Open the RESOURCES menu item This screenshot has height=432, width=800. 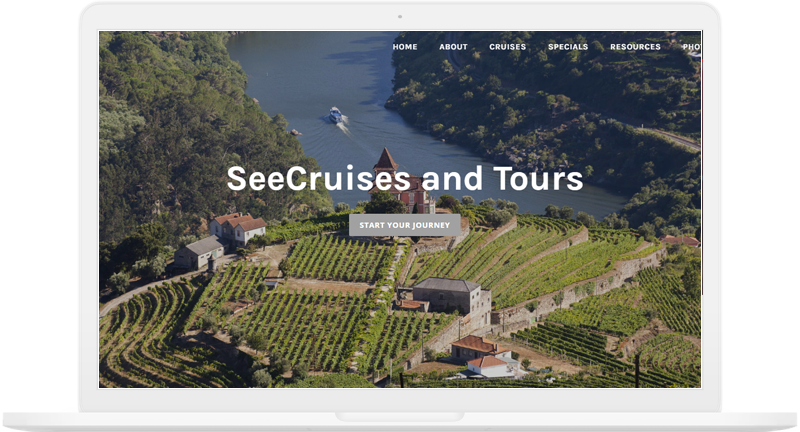[635, 46]
